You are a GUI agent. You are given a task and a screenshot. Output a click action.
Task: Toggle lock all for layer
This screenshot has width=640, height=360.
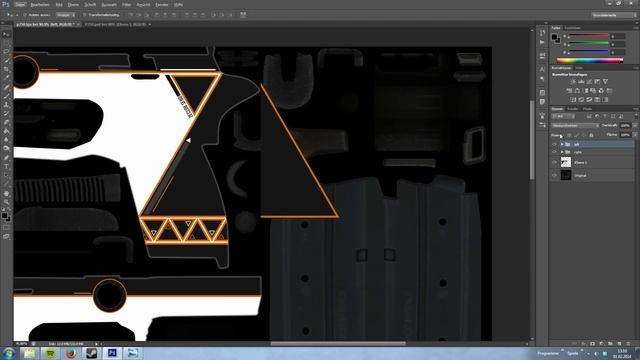click(591, 135)
